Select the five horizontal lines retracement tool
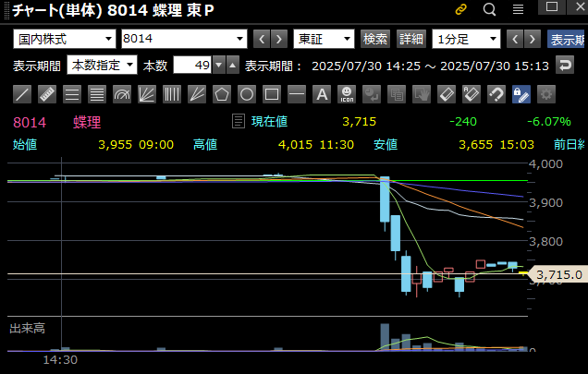This screenshot has width=588, height=374. [x=97, y=94]
